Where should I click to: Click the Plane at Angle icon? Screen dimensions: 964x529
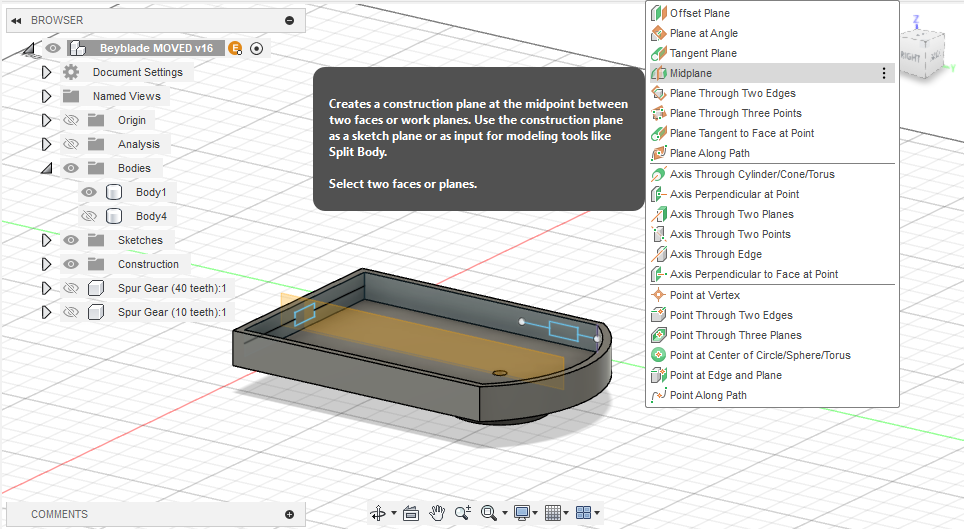pos(658,33)
